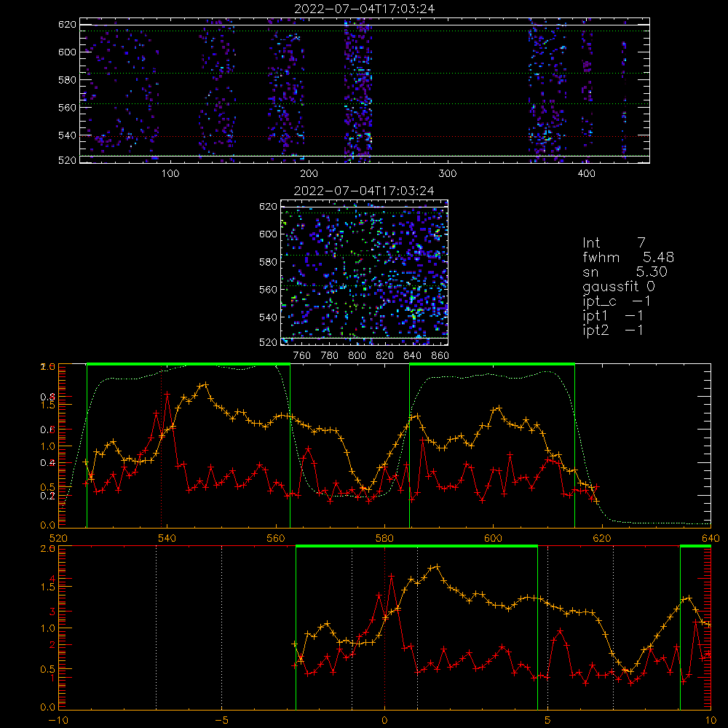Image resolution: width=728 pixels, height=728 pixels.
Task: Click x-axis label 580 of the upper line plot
Action: (x=384, y=539)
